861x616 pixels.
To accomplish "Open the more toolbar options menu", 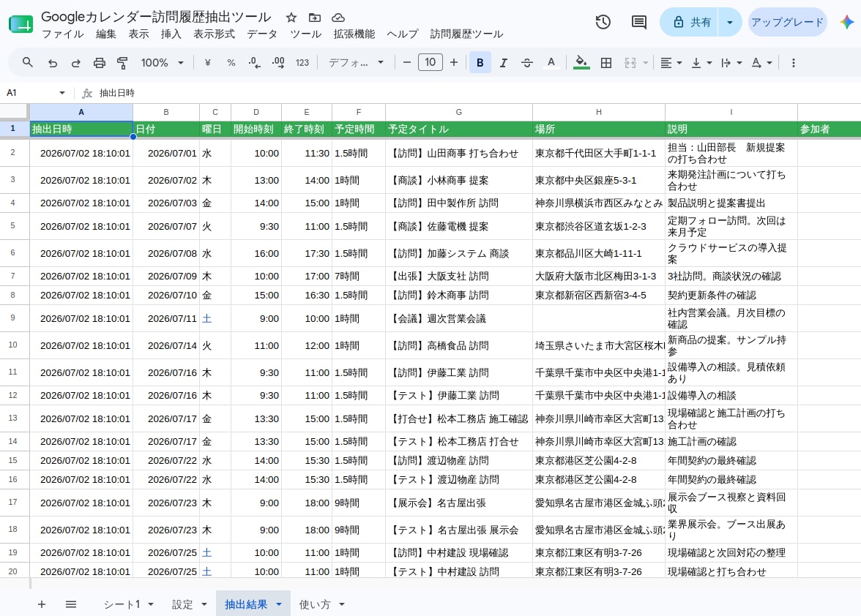I will click(794, 62).
